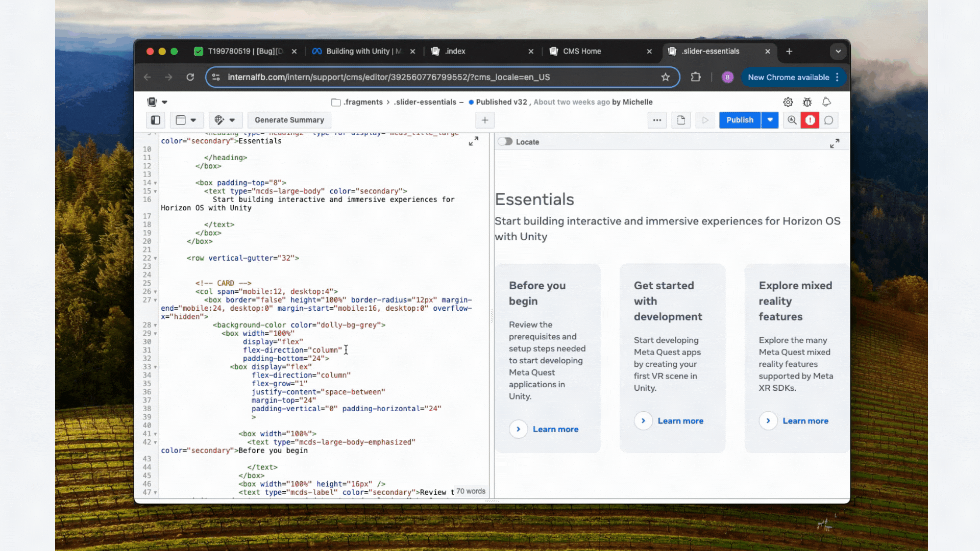Open the theme palette dropdown
The height and width of the screenshot is (551, 980).
pyautogui.click(x=225, y=120)
